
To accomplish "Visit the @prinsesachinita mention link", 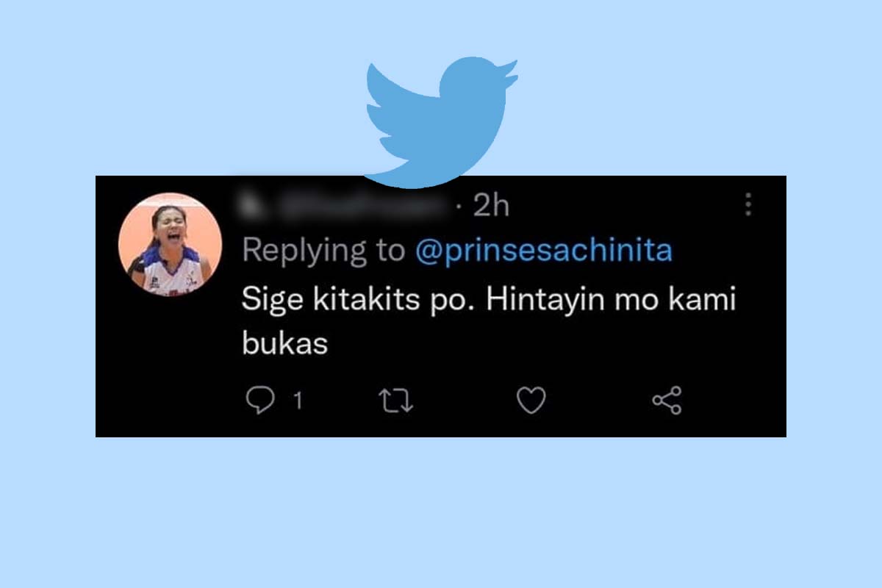I will click(543, 251).
